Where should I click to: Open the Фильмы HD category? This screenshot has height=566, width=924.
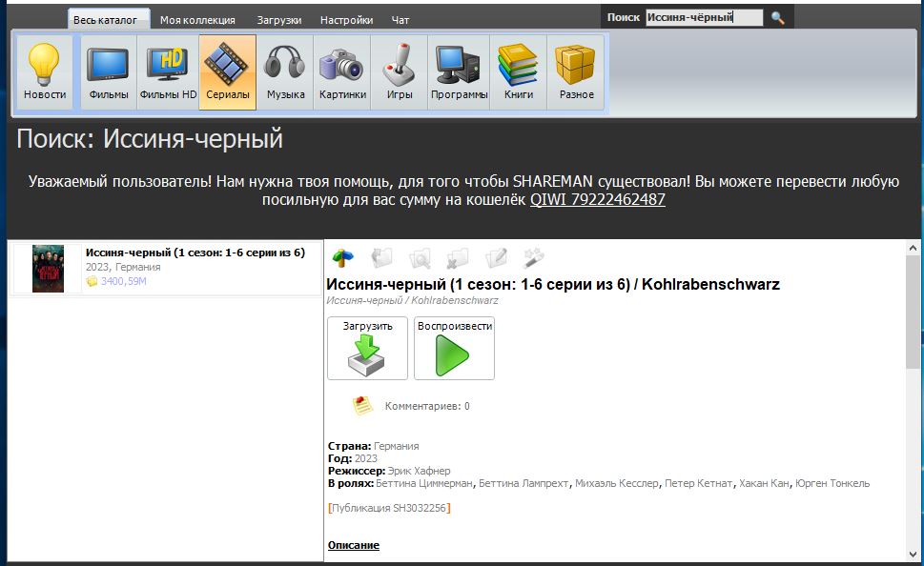pyautogui.click(x=168, y=71)
